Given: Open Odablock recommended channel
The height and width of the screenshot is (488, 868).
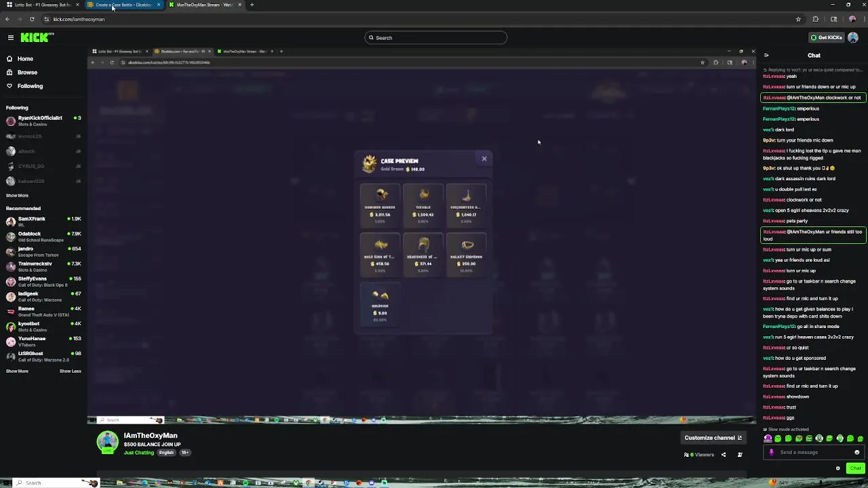Looking at the screenshot, I should [43, 237].
